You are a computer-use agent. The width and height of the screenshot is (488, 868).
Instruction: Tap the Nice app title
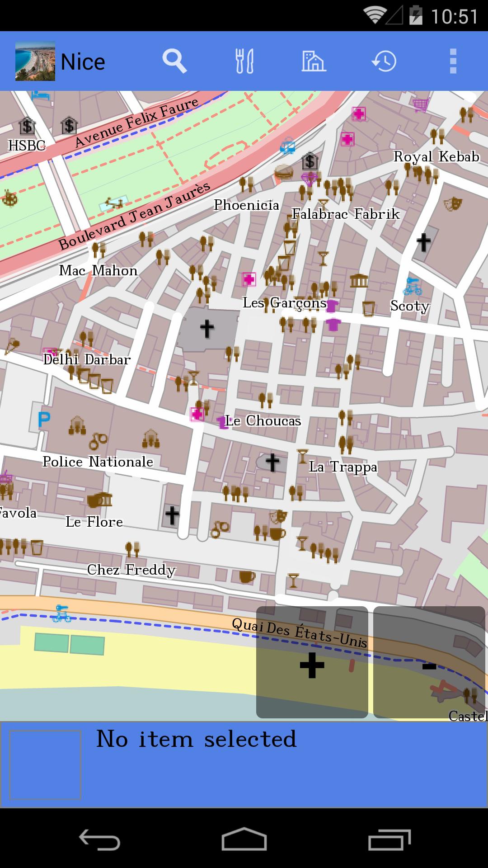(x=83, y=62)
